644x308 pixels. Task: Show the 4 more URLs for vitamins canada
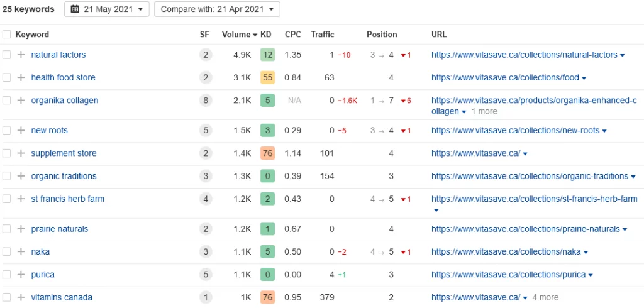point(545,297)
